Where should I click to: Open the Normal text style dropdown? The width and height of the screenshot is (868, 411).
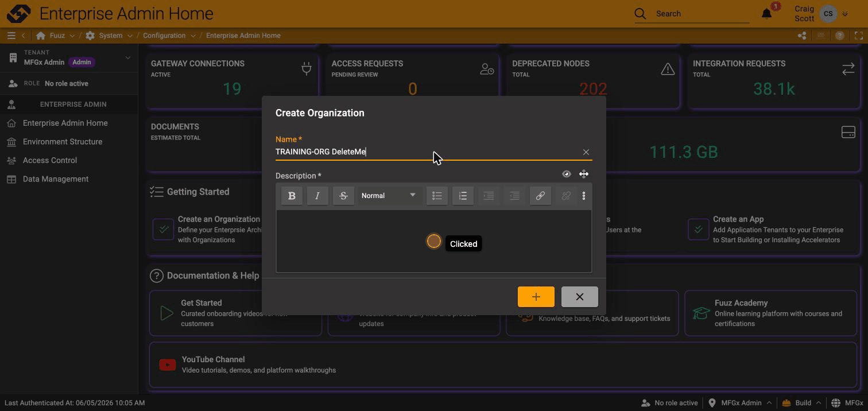pyautogui.click(x=389, y=196)
